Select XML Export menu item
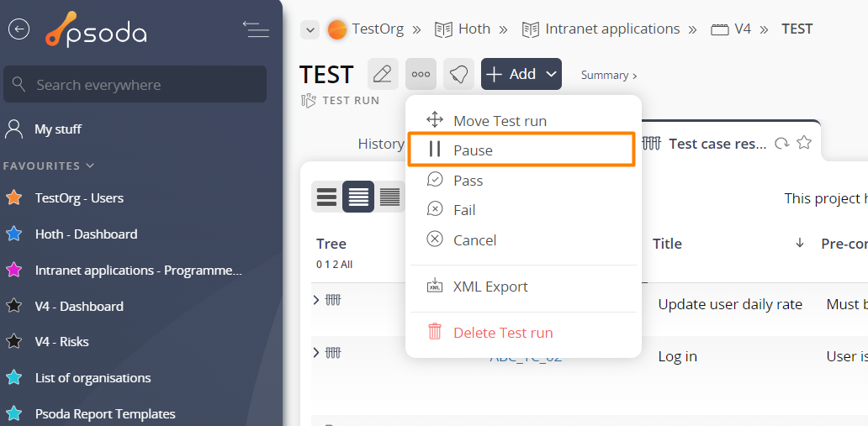This screenshot has height=426, width=868. click(x=524, y=287)
